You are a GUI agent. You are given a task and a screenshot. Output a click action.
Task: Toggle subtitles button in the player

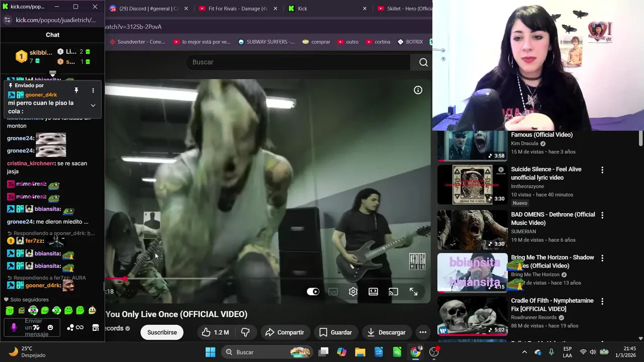pos(333,292)
